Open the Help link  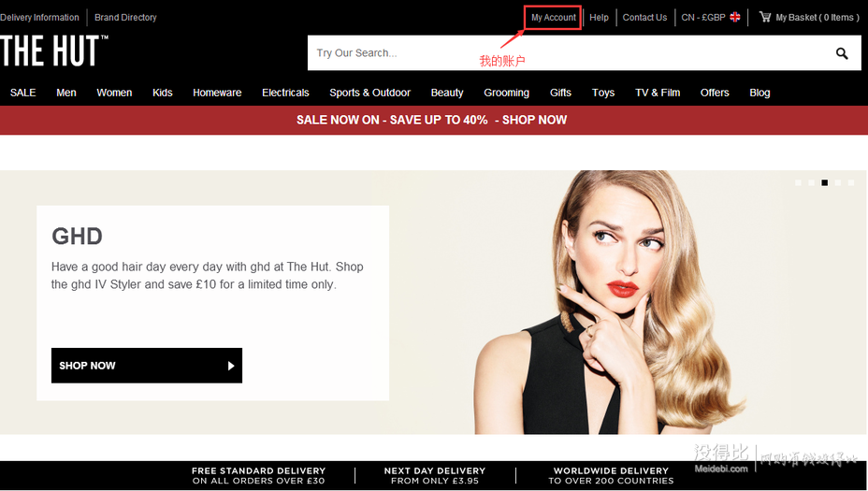click(599, 17)
